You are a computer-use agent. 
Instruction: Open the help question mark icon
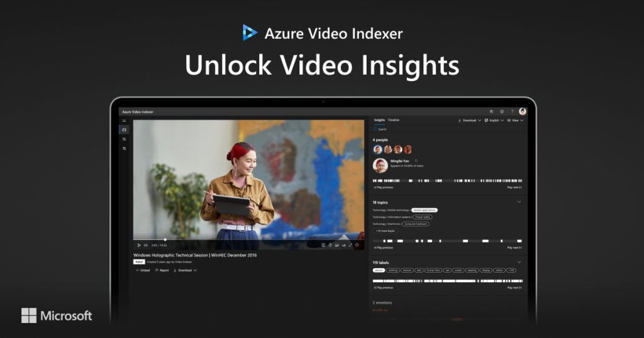point(512,112)
